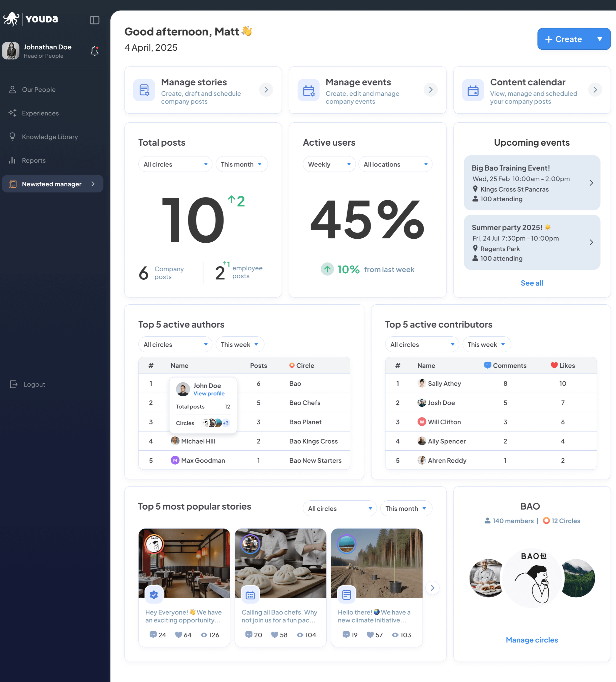Open John Doe's View profile link
The image size is (616, 682).
[209, 394]
